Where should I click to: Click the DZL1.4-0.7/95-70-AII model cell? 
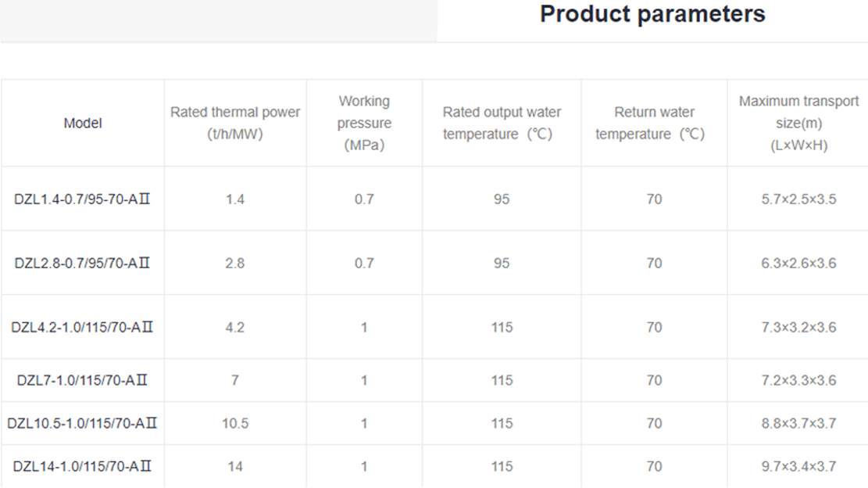coord(83,199)
